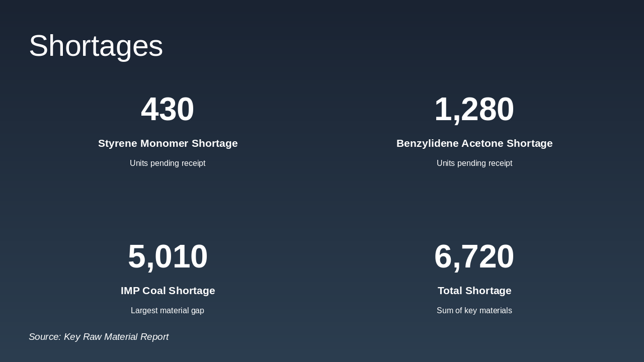Select the Total Shortage label
Image resolution: width=644 pixels, height=362 pixels.
coord(474,291)
